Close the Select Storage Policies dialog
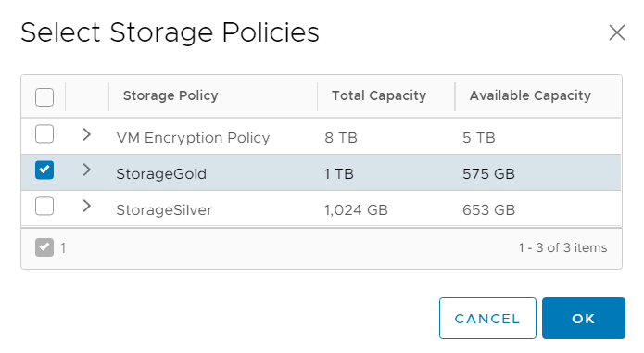The width and height of the screenshot is (644, 353). tap(616, 32)
